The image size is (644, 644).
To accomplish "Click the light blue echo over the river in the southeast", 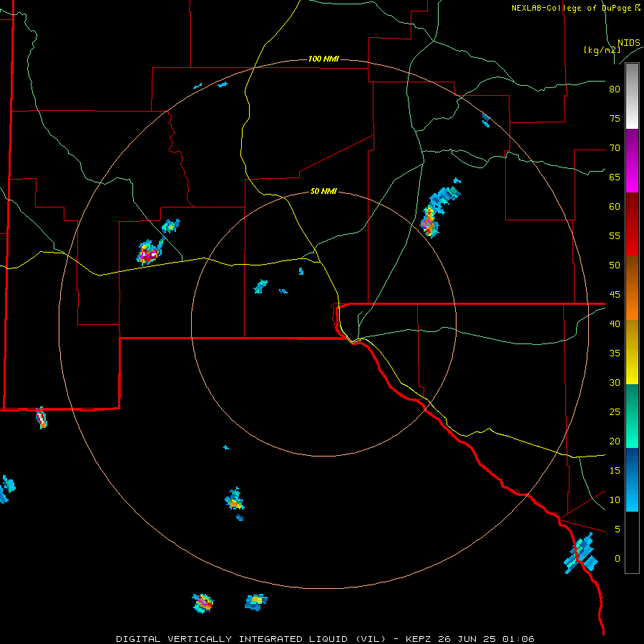I will (x=581, y=553).
